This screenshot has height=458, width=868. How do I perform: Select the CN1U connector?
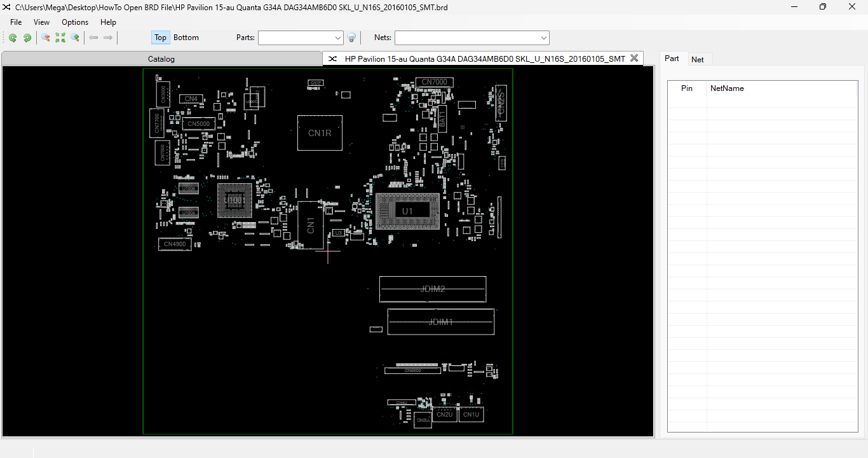[471, 415]
